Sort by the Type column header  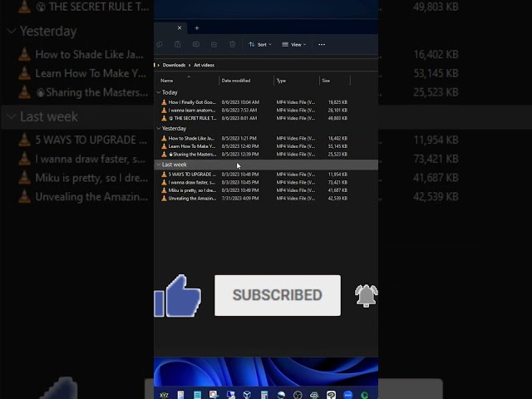pos(281,81)
